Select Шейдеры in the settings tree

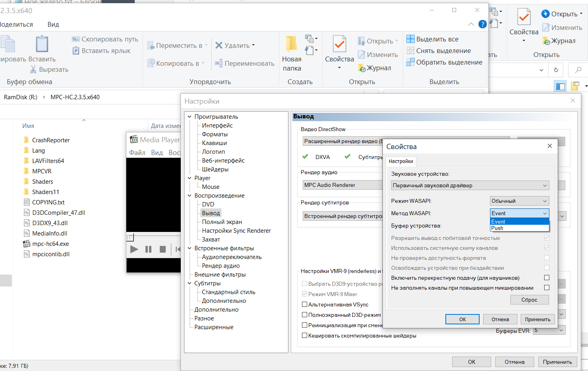tap(215, 169)
